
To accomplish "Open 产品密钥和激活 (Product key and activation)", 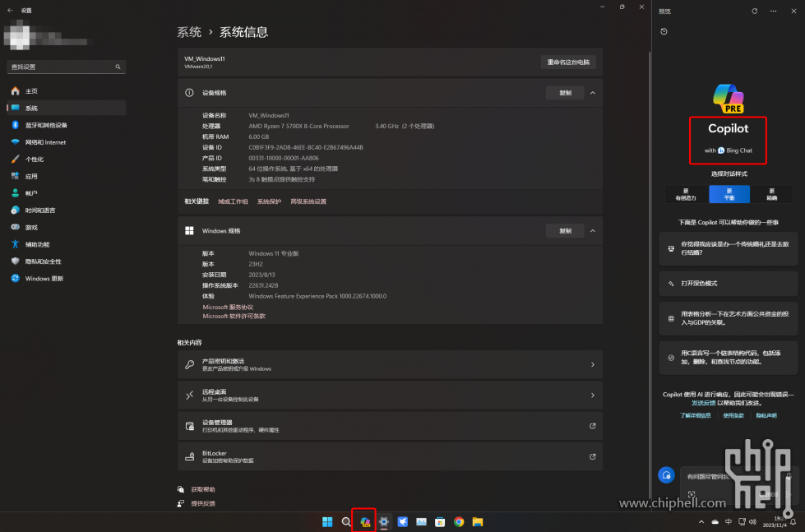I will (390, 364).
